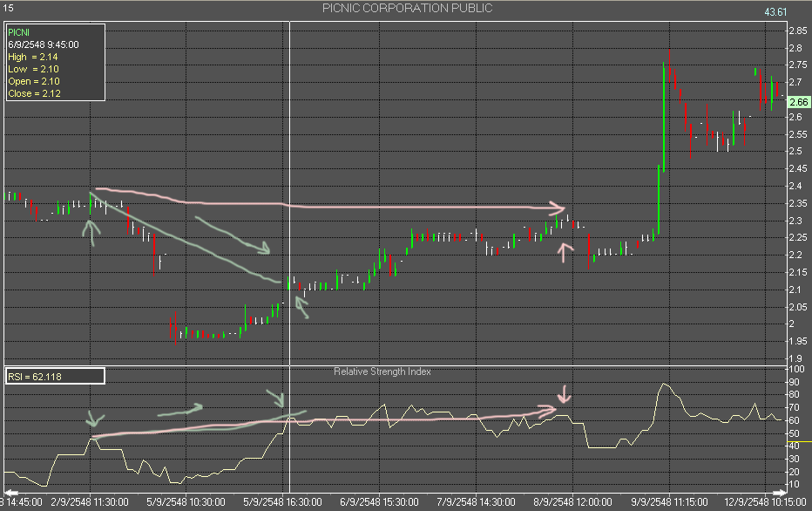Click the High = 2.14 line
The height and width of the screenshot is (511, 812).
[32, 57]
